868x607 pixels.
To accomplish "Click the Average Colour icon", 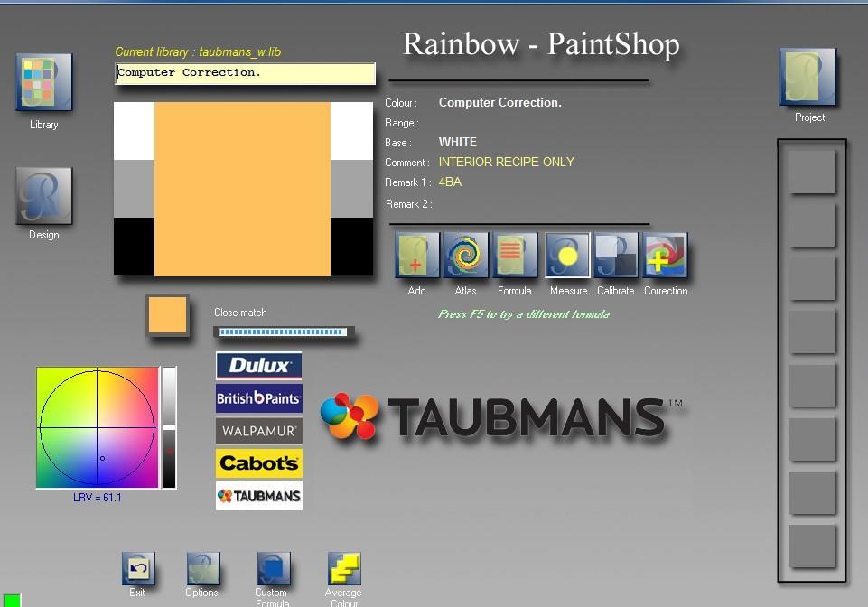I will (344, 568).
